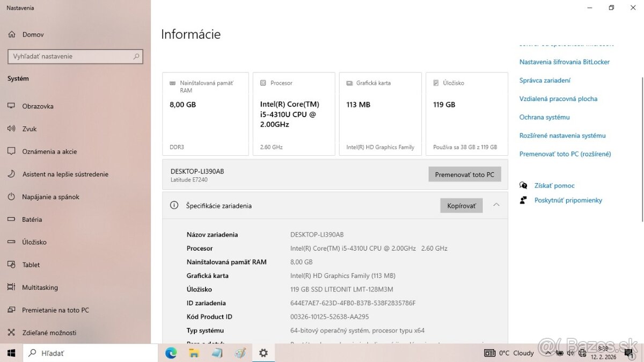Click the battery icon beside Batéria in sidebar

(12, 219)
